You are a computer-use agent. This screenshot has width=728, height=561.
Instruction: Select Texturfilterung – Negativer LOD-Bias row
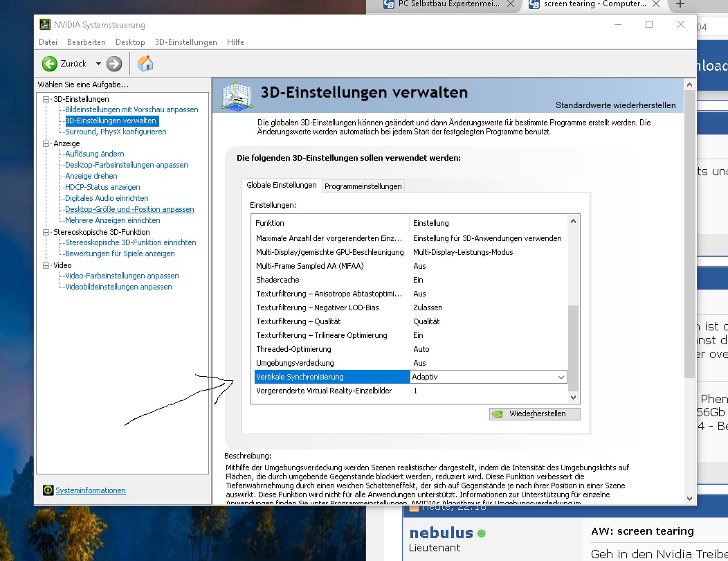tap(410, 308)
